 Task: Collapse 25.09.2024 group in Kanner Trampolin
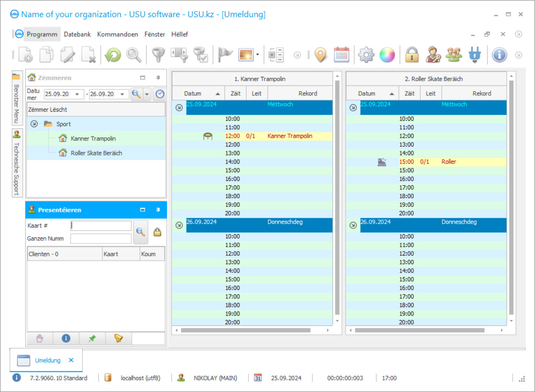tap(179, 108)
